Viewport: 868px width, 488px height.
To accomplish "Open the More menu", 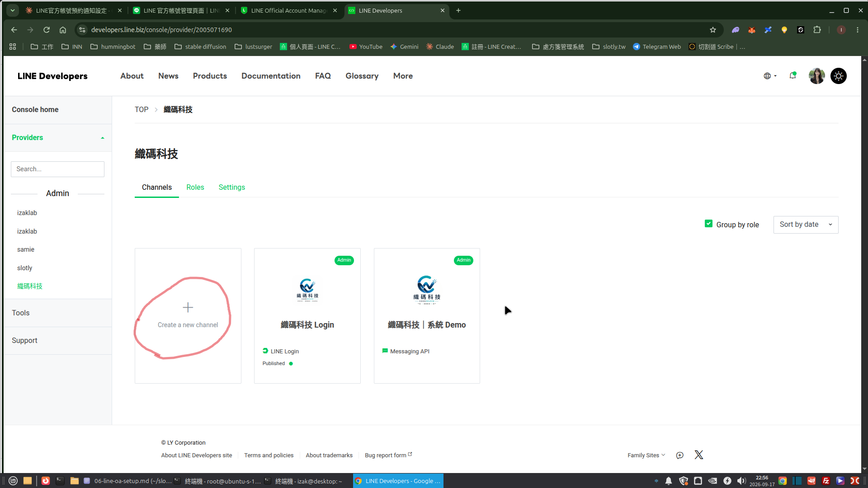I will (x=403, y=76).
